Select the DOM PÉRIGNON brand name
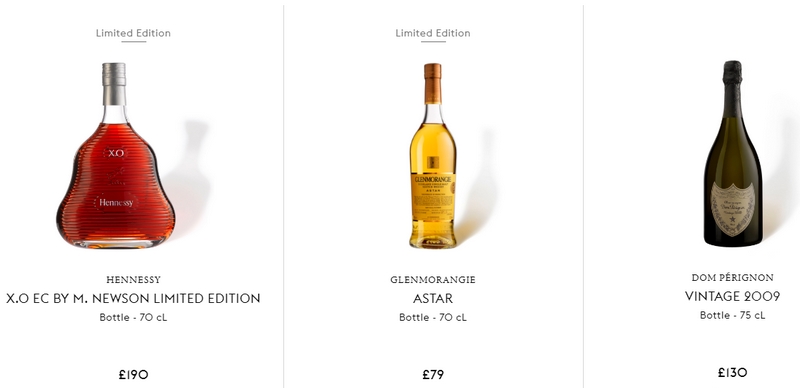Viewport: 800px width, 388px height. click(x=732, y=278)
